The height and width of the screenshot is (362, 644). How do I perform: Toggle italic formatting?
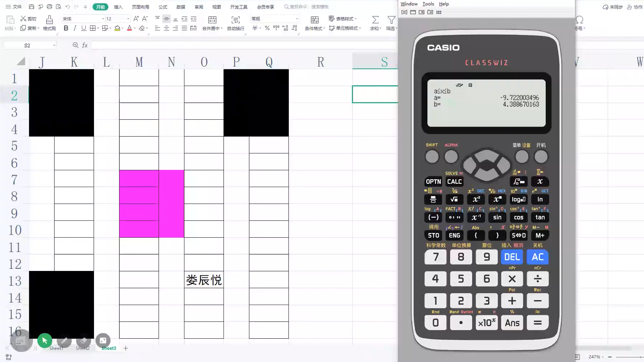(x=75, y=28)
